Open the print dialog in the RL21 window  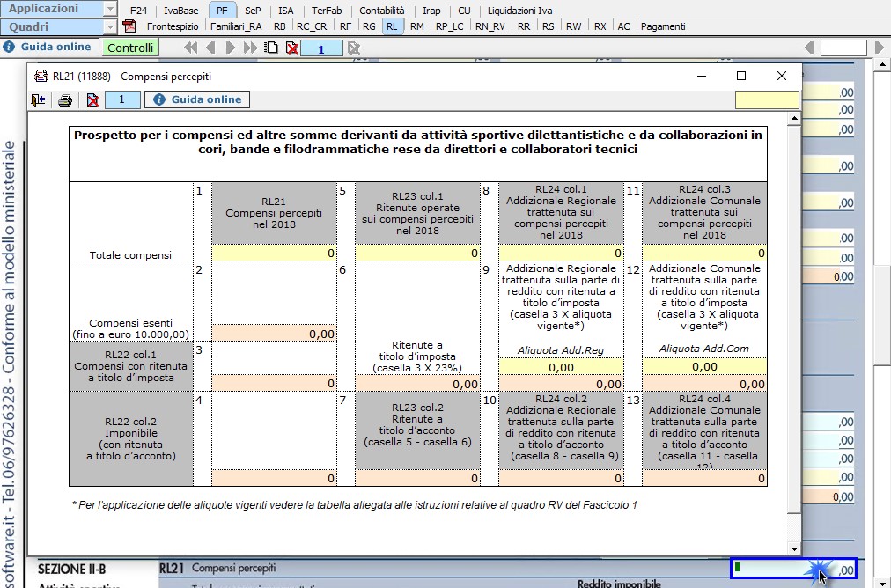[63, 99]
